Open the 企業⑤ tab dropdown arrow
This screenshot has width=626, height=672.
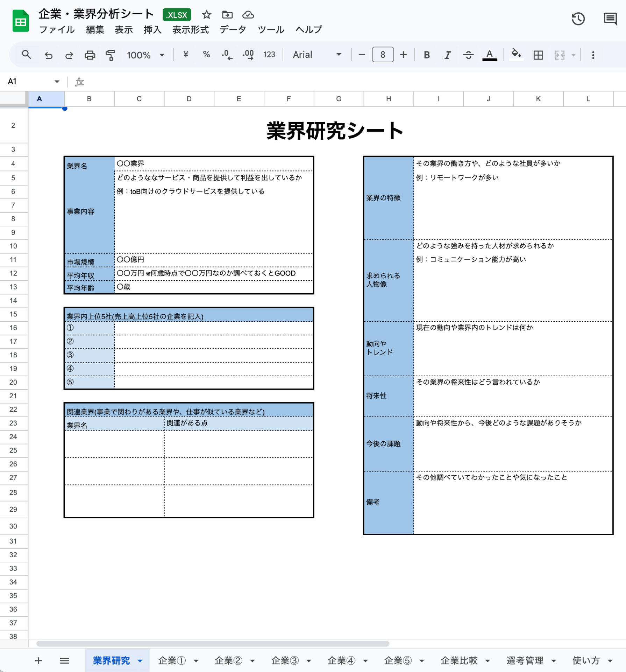tap(422, 661)
